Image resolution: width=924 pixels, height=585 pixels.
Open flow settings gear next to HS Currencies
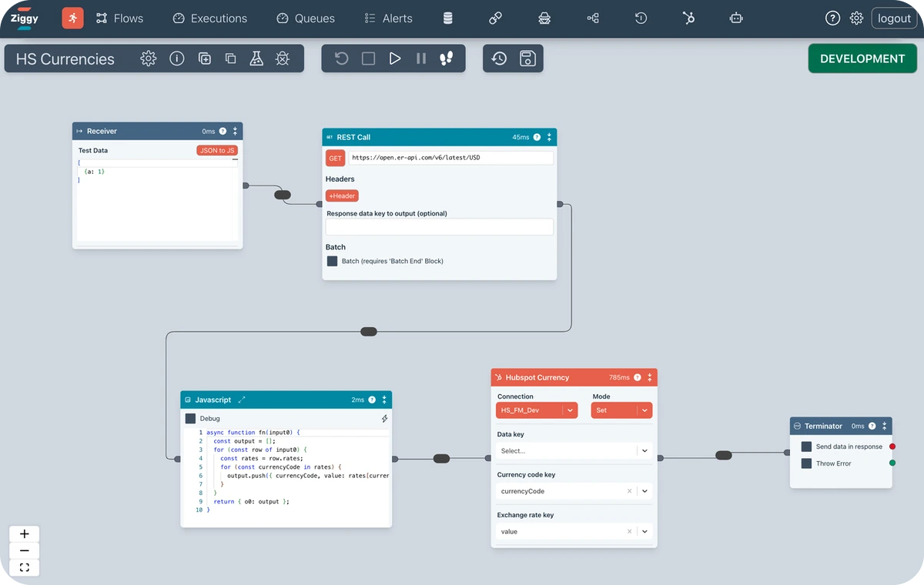pos(149,58)
